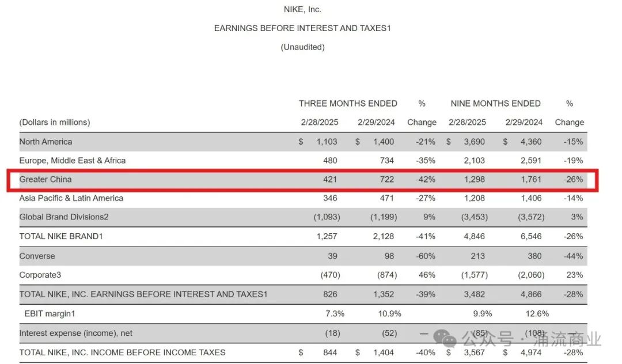
Task: Click the THREE MONTHS ENDED column header
Action: [348, 104]
